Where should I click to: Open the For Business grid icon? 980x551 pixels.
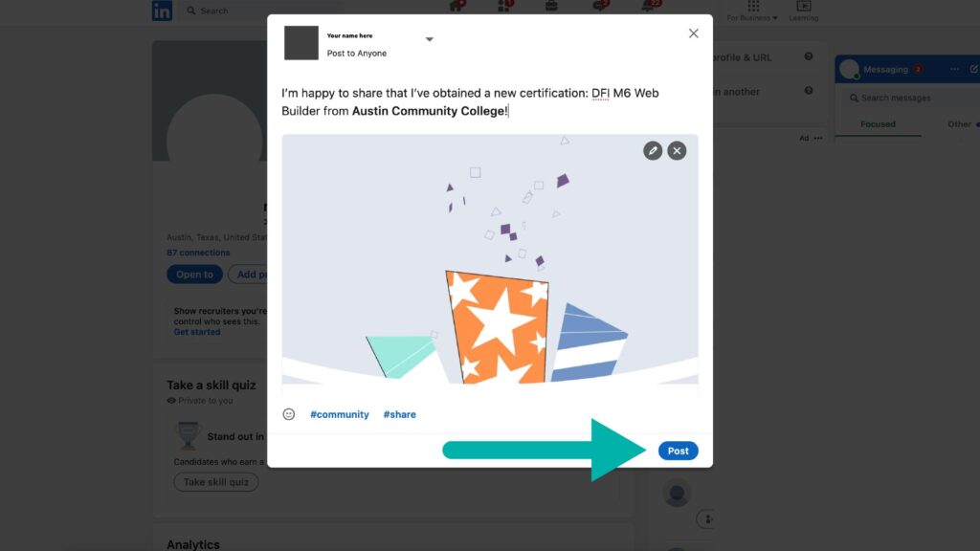pos(753,6)
